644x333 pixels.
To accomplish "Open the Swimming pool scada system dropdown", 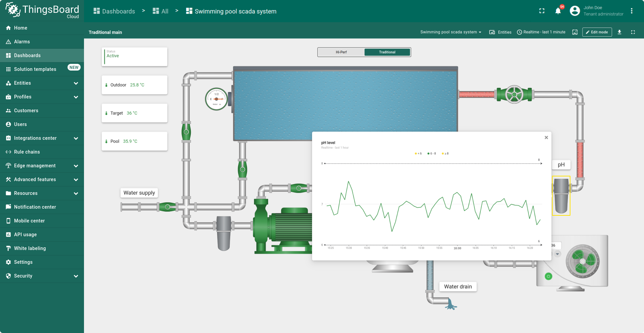I will (451, 32).
